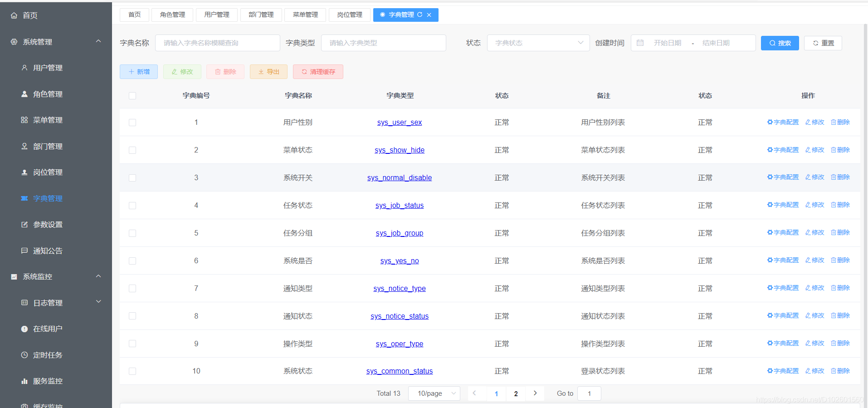The height and width of the screenshot is (408, 868).
Task: Click the 角色管理 sidebar icon
Action: pos(24,94)
